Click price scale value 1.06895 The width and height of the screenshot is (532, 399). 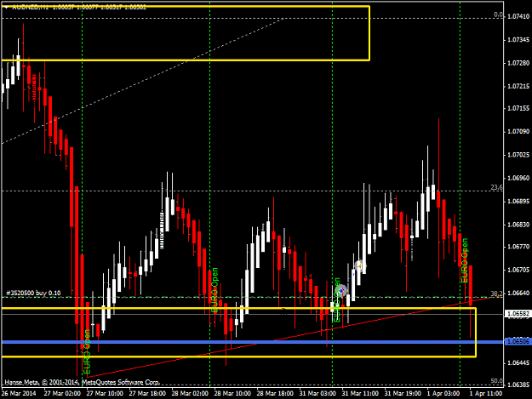click(x=518, y=202)
